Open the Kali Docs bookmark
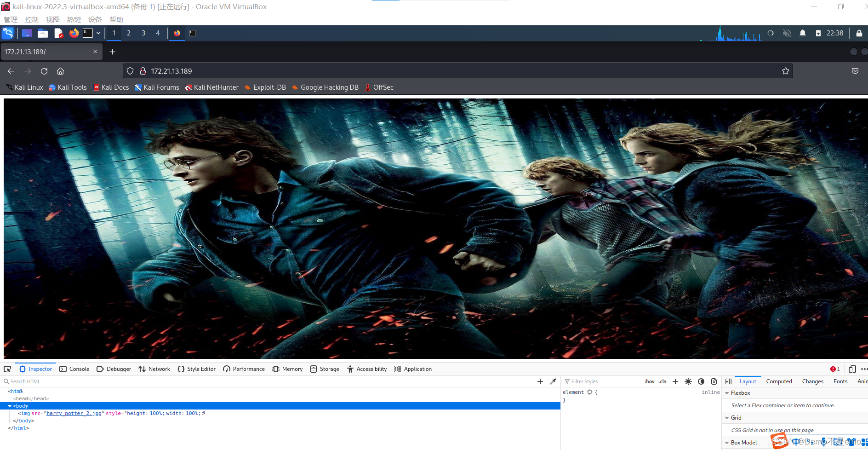 click(x=111, y=87)
